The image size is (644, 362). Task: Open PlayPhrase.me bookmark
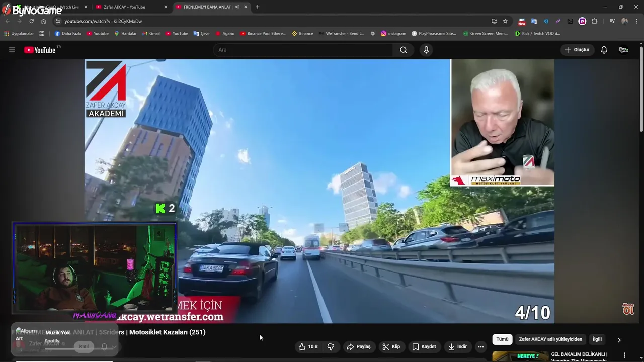(x=434, y=34)
